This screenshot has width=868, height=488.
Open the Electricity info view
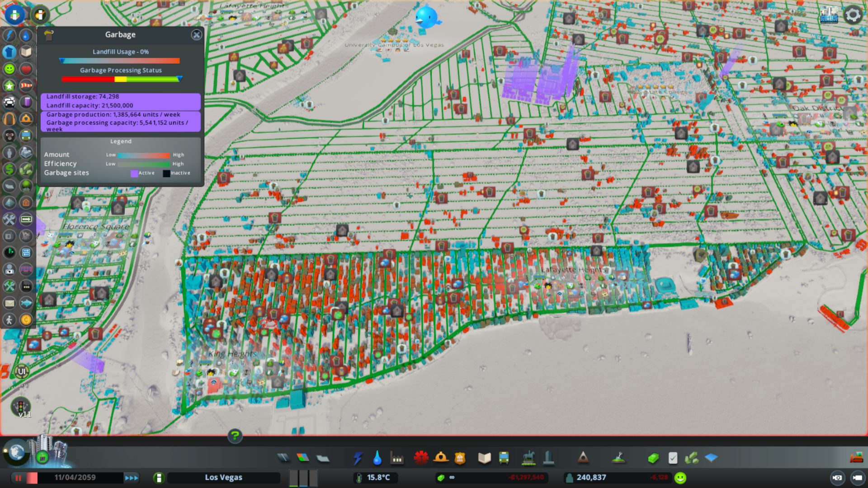9,35
